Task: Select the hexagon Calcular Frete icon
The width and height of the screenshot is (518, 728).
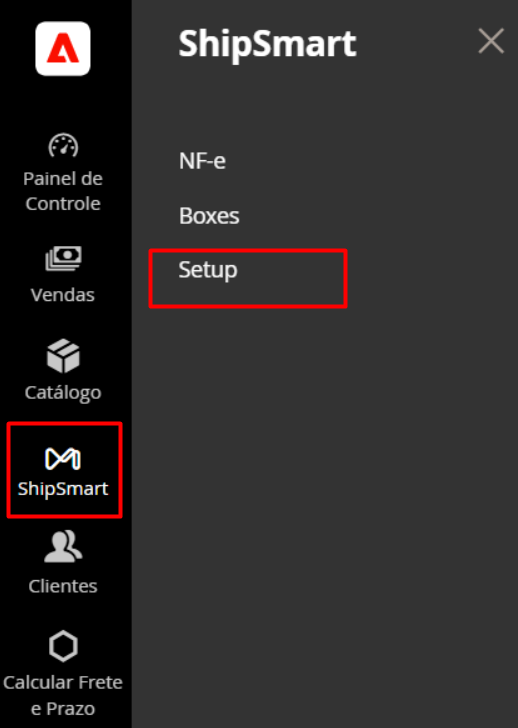Action: [63, 646]
